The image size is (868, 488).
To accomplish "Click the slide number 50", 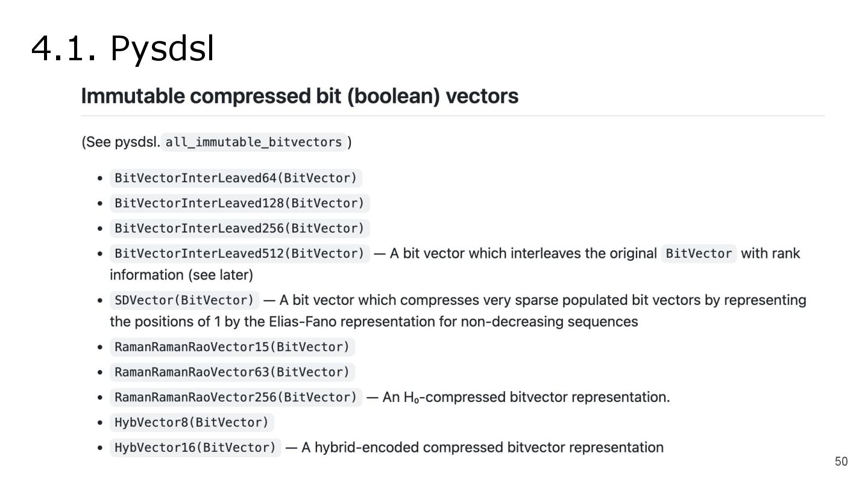I will coord(841,461).
